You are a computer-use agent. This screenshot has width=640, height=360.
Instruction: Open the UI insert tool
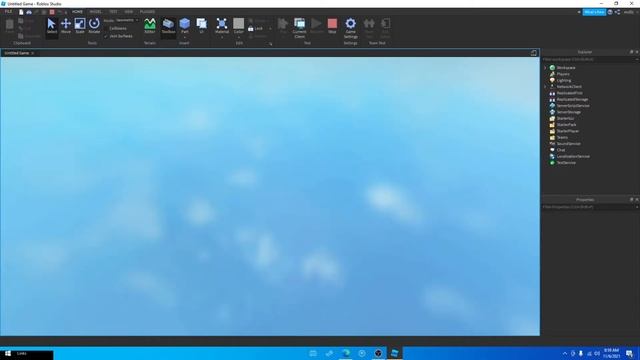[x=202, y=26]
